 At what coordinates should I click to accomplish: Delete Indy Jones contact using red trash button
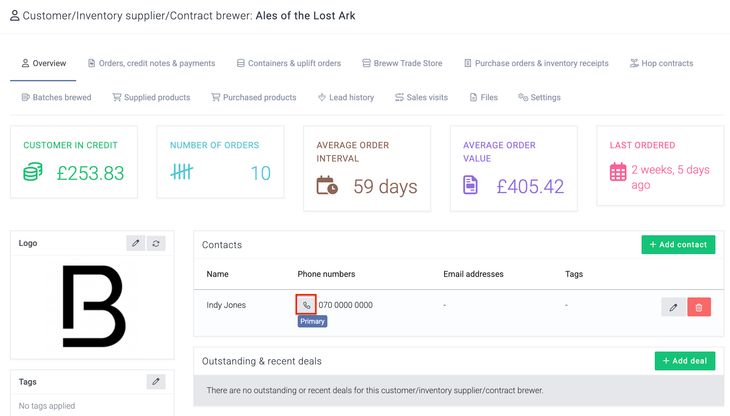pyautogui.click(x=699, y=307)
